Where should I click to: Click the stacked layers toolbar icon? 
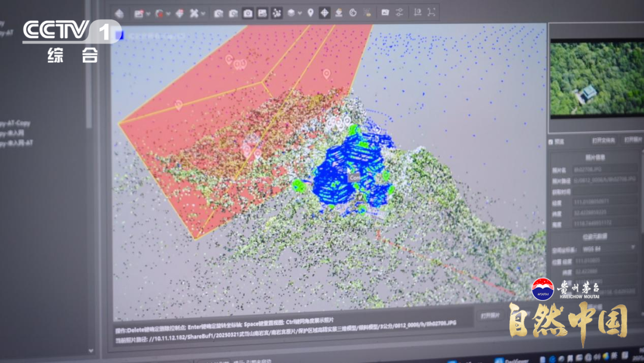point(291,13)
